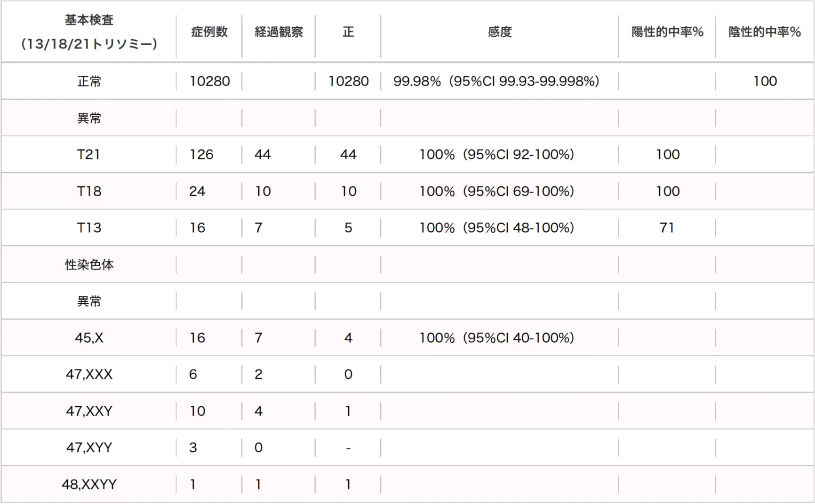Select the 陰性的中率% column header
Screen dimensions: 815x504
(x=764, y=31)
